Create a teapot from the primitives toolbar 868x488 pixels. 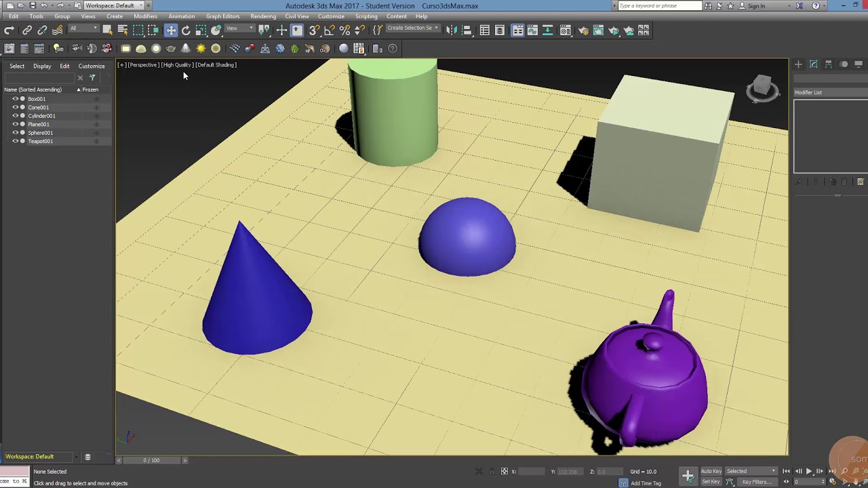tap(171, 49)
